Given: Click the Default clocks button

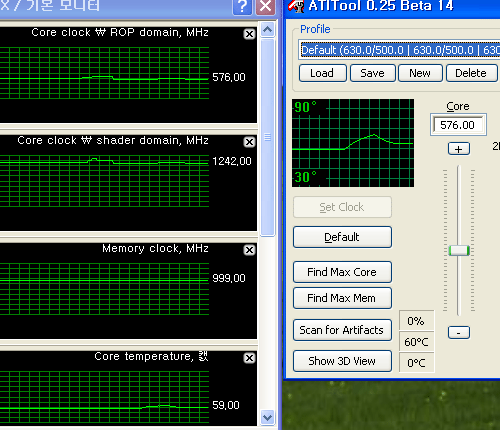Looking at the screenshot, I should 342,237.
